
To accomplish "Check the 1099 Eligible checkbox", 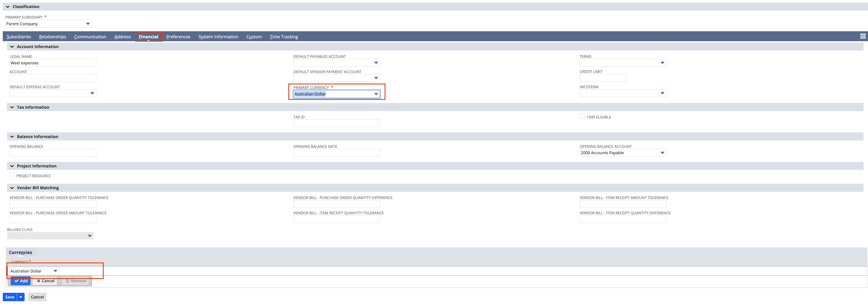I will coord(582,116).
